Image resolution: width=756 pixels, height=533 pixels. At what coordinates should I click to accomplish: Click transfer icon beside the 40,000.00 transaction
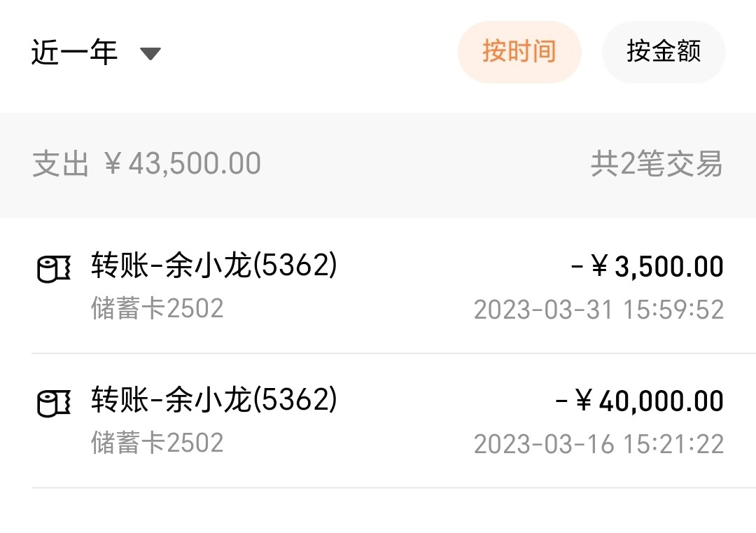pos(54,403)
